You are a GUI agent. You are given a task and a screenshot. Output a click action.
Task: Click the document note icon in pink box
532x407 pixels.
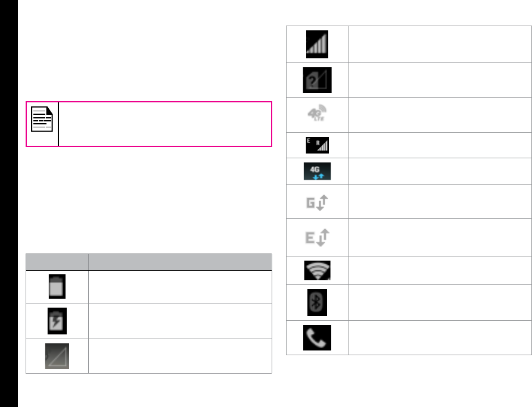pyautogui.click(x=42, y=119)
